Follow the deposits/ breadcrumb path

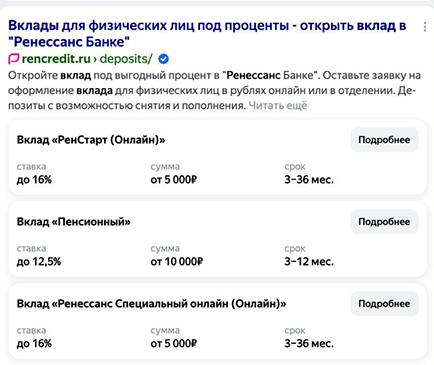[126, 59]
